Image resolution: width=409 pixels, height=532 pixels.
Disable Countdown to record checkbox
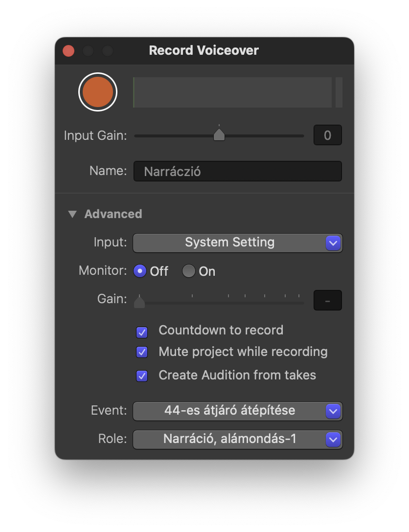click(x=142, y=332)
